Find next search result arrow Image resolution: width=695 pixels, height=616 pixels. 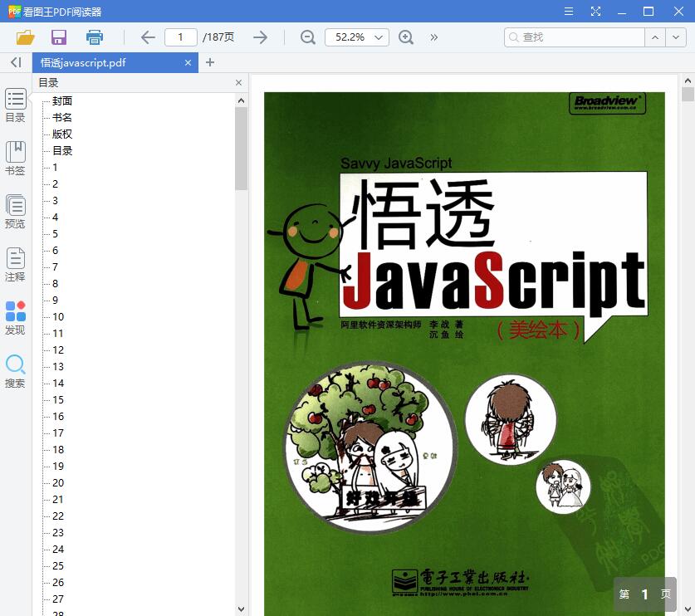pyautogui.click(x=676, y=37)
